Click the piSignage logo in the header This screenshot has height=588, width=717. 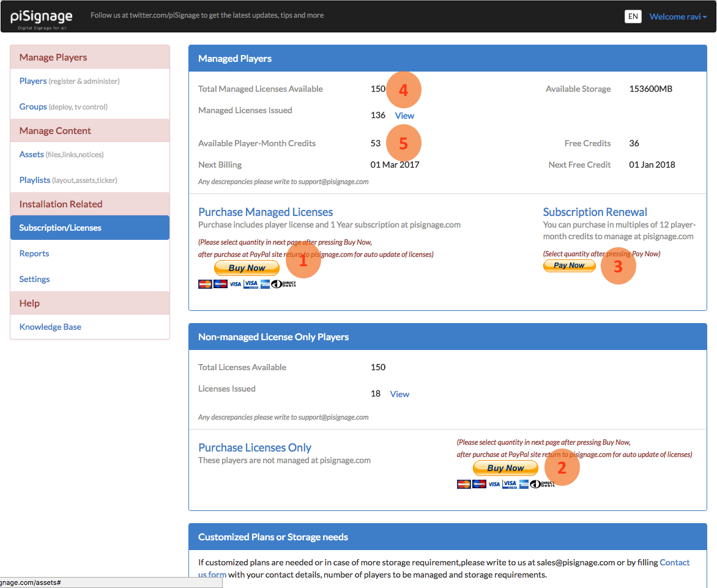40,17
